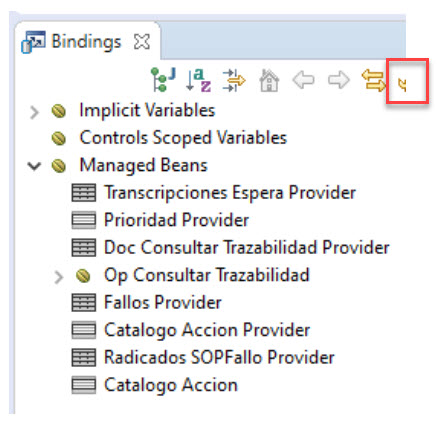Close the Bindings tab

[142, 42]
